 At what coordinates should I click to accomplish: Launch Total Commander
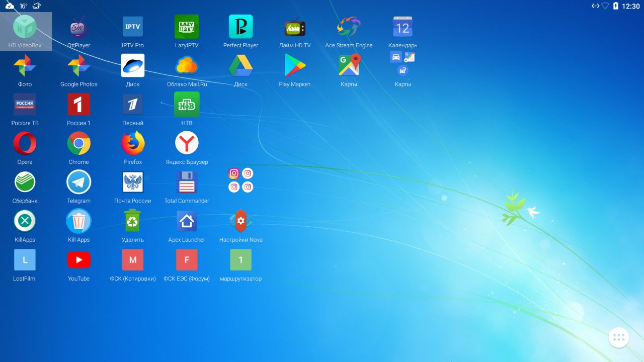click(187, 182)
